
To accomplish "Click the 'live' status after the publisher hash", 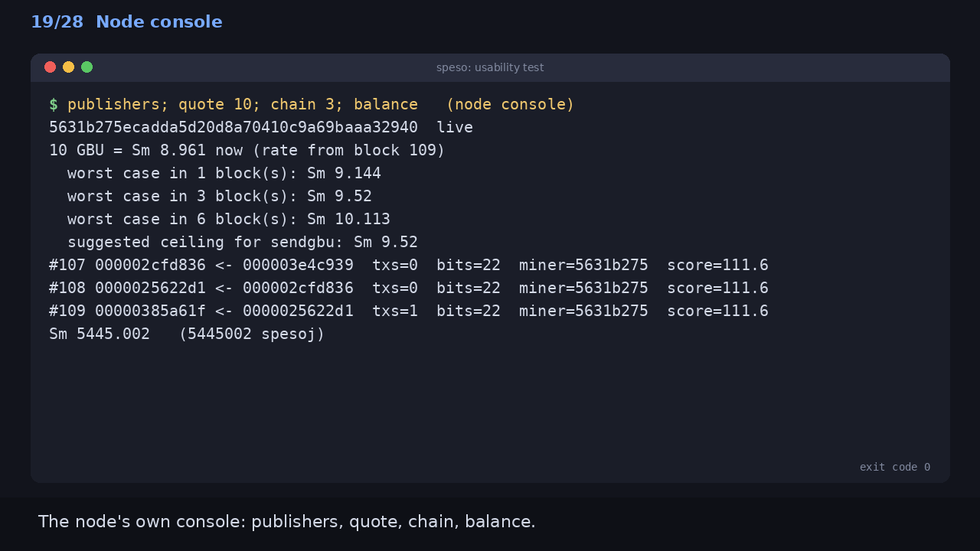I will pyautogui.click(x=455, y=127).
